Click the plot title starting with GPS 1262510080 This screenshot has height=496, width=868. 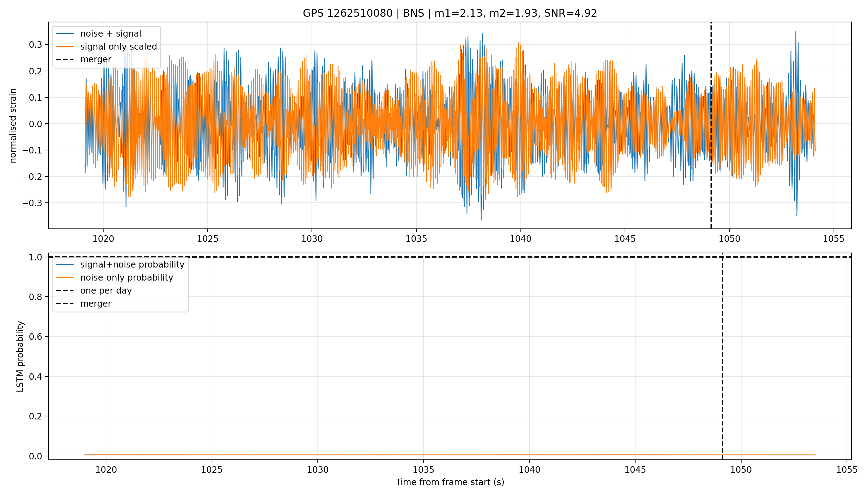[450, 13]
